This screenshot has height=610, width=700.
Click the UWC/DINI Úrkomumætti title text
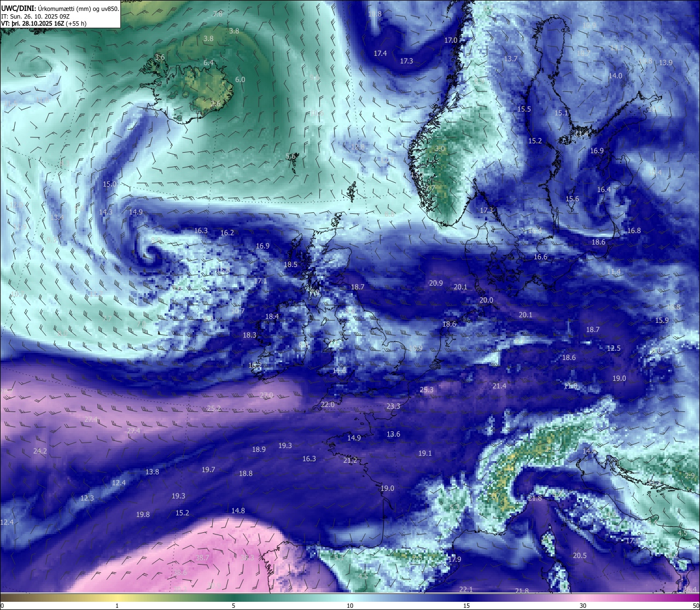tap(60, 8)
